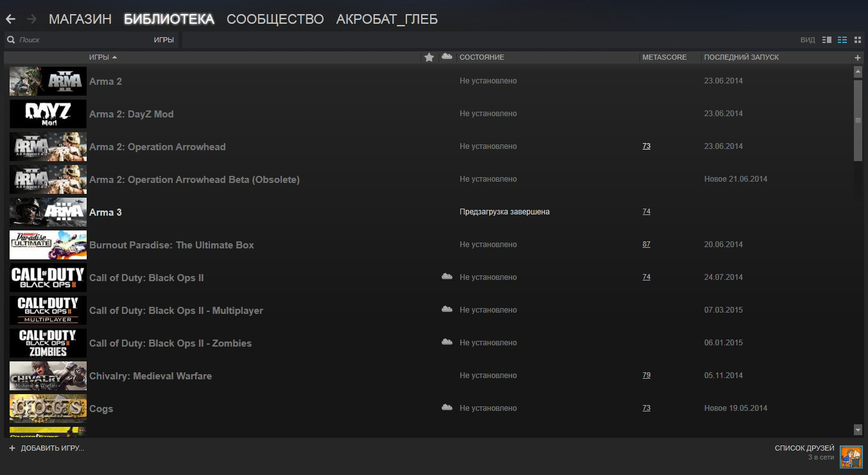Image resolution: width=868 pixels, height=475 pixels.
Task: Select Call of Duty Black Ops II thumbnail
Action: [x=48, y=277]
